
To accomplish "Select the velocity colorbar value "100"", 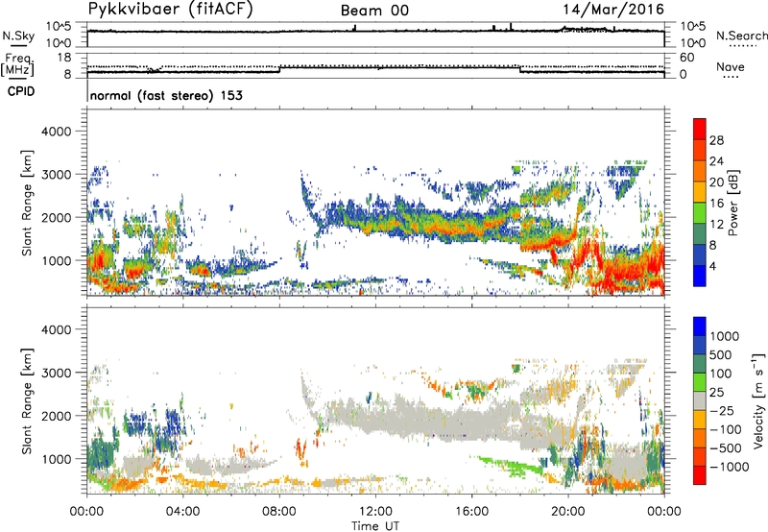I will (722, 374).
